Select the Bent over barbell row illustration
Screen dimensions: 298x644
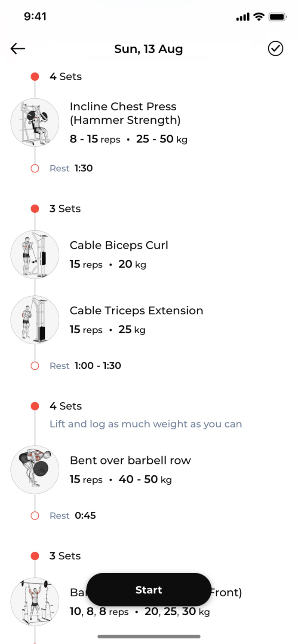(35, 469)
